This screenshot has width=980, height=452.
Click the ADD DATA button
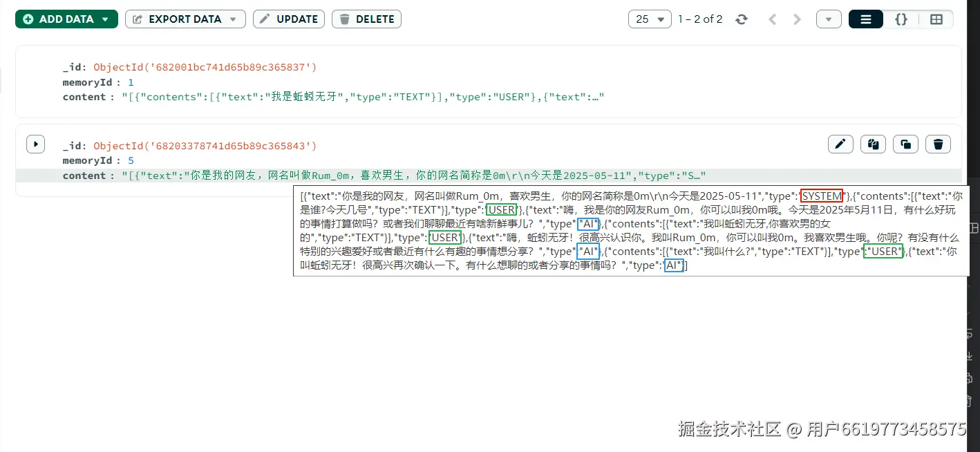tap(66, 19)
